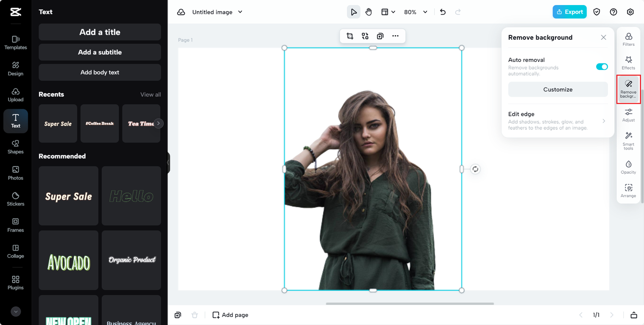Close the Remove background panel
Screen dimensions: 644x325
(x=603, y=37)
